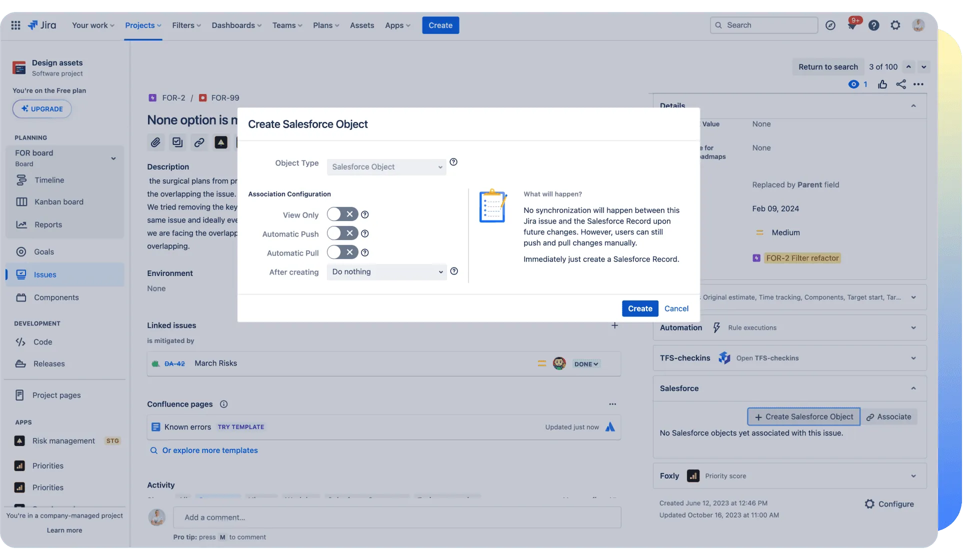Open the Dashboards menu
Viewport: 972px width, 560px height.
pyautogui.click(x=236, y=25)
